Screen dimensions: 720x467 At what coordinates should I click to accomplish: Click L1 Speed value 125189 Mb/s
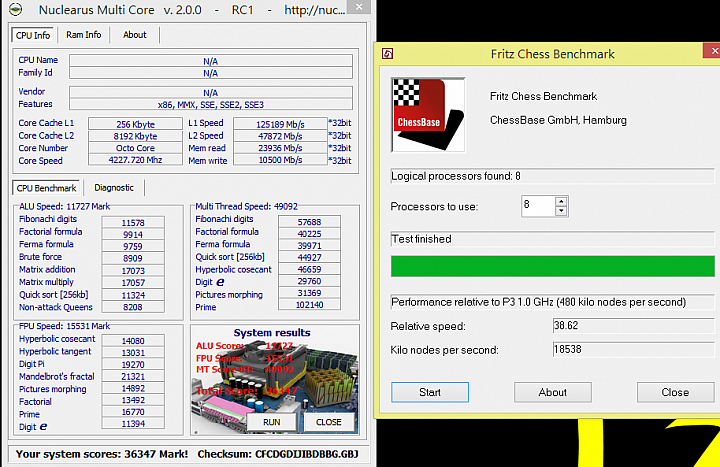coord(280,124)
